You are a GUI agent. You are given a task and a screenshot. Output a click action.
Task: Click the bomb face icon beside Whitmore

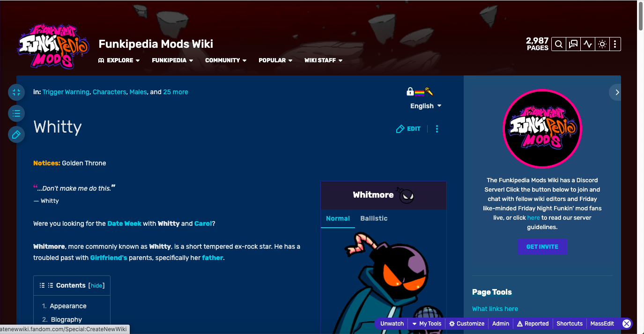406,195
